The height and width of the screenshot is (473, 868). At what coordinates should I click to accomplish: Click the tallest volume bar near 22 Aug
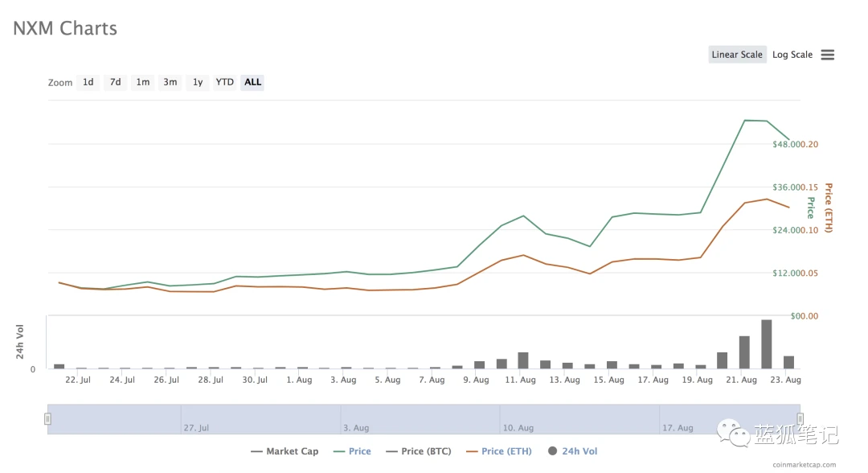tap(766, 344)
